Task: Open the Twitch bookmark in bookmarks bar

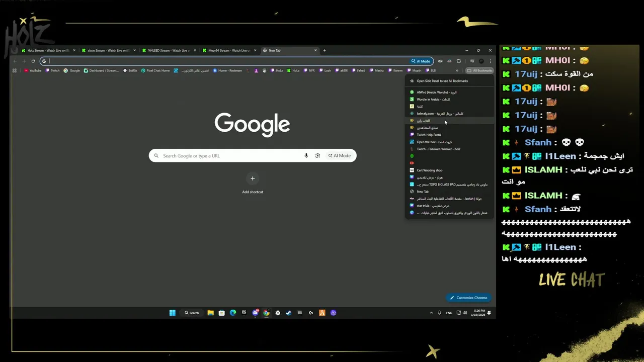Action: click(x=52, y=70)
